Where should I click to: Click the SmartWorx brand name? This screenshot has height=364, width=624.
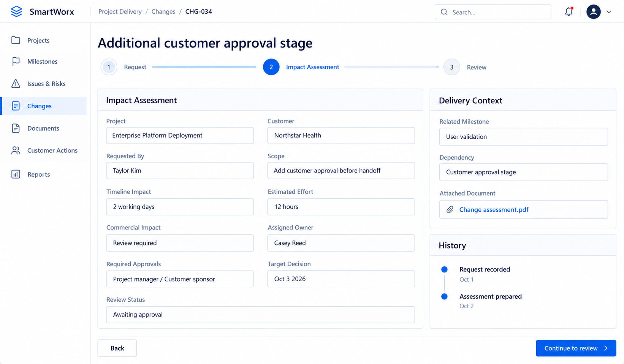52,12
